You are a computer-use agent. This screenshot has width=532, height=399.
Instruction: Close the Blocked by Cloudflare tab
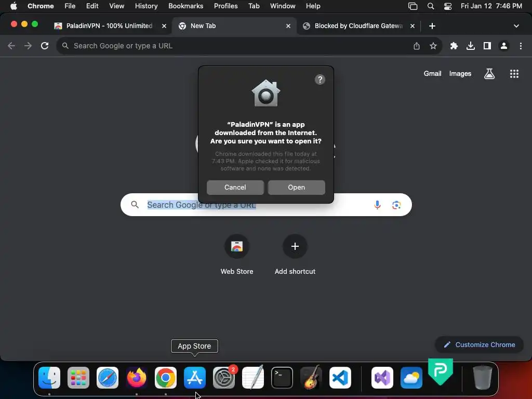[412, 26]
